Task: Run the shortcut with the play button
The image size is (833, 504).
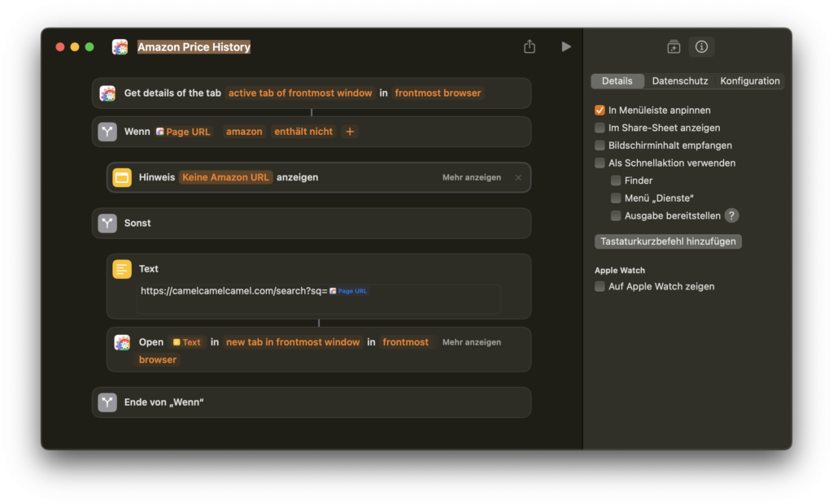Action: pyautogui.click(x=566, y=46)
